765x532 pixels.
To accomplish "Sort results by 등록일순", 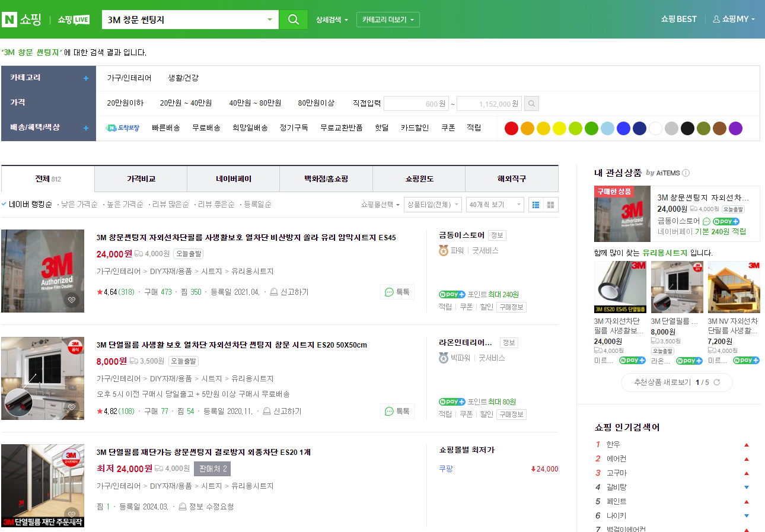I will click(258, 205).
